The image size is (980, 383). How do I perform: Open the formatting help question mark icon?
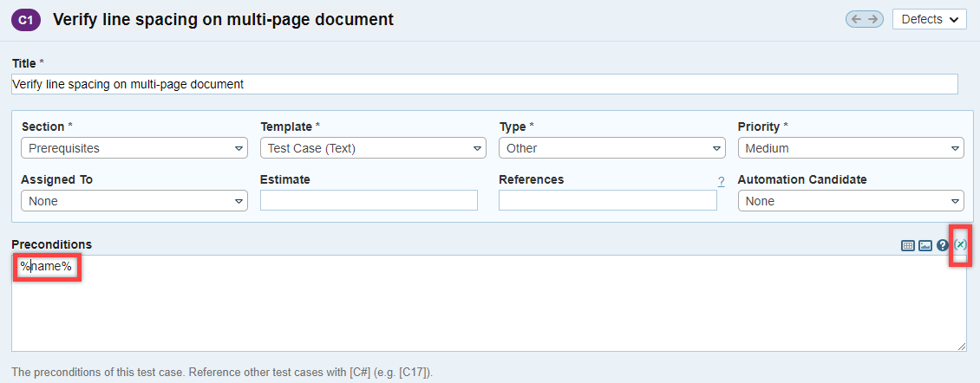[x=943, y=245]
